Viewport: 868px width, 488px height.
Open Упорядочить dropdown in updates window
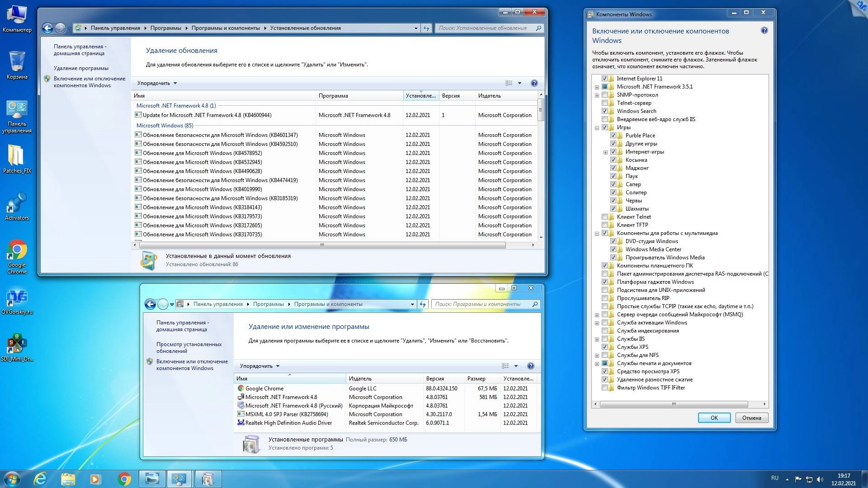[x=157, y=83]
